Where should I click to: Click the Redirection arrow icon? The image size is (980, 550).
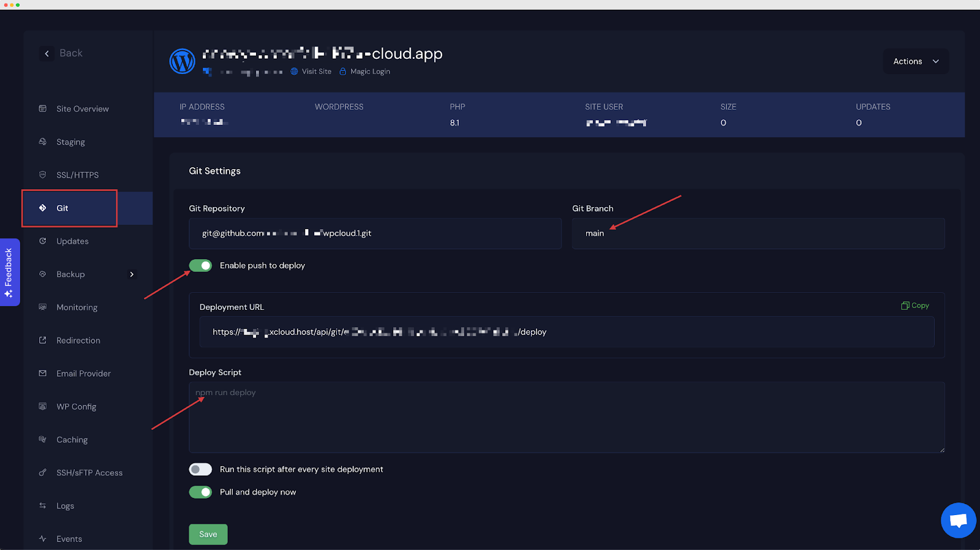click(42, 340)
